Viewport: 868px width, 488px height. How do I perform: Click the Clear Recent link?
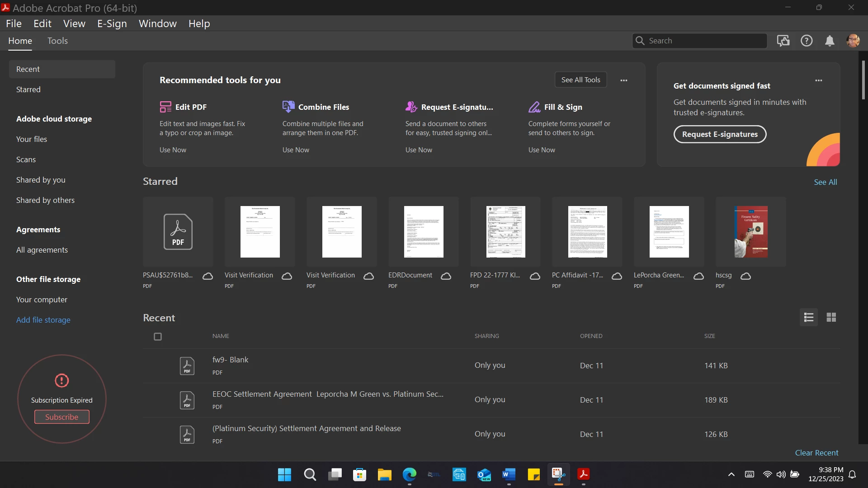(x=816, y=453)
